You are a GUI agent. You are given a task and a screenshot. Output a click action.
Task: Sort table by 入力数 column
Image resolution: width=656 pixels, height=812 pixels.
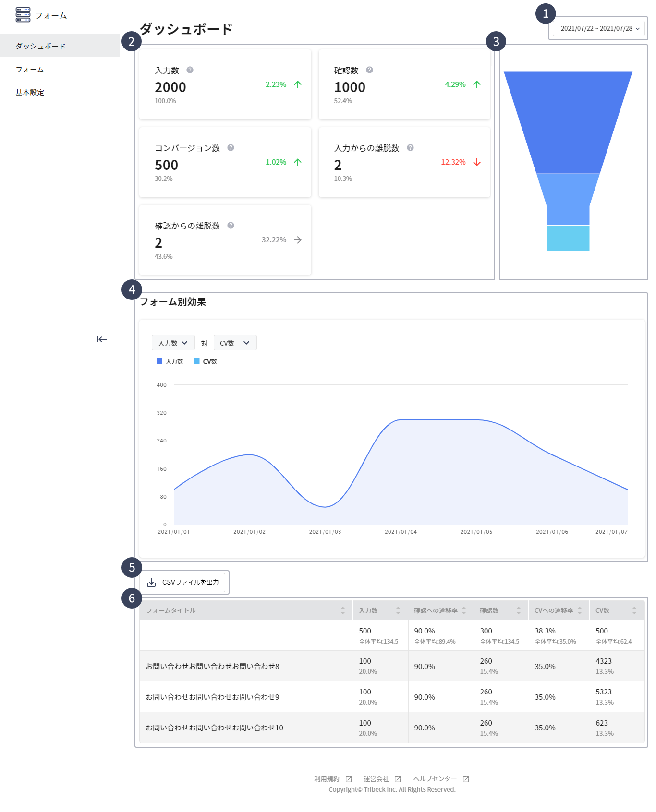coord(398,610)
